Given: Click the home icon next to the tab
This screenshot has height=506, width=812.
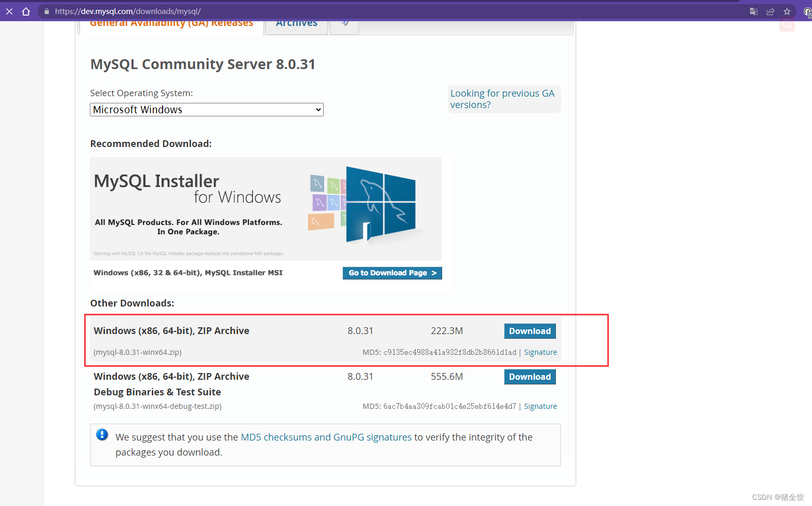Looking at the screenshot, I should point(25,11).
